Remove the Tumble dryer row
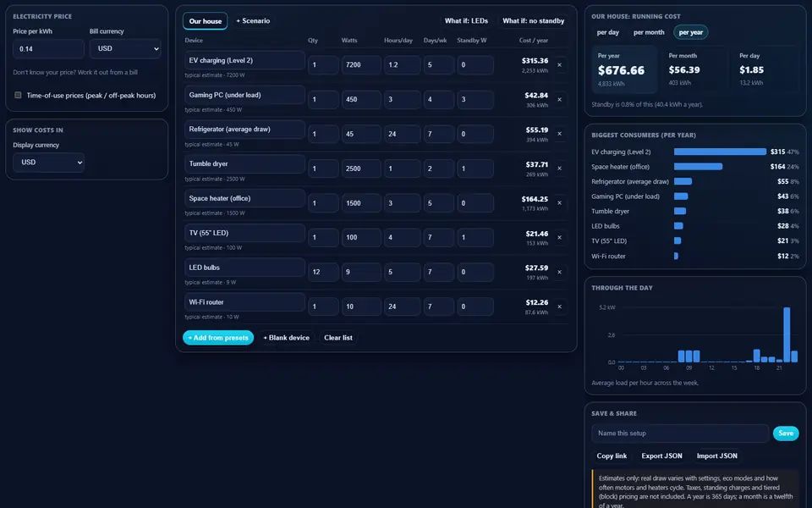This screenshot has height=508, width=812. click(559, 168)
